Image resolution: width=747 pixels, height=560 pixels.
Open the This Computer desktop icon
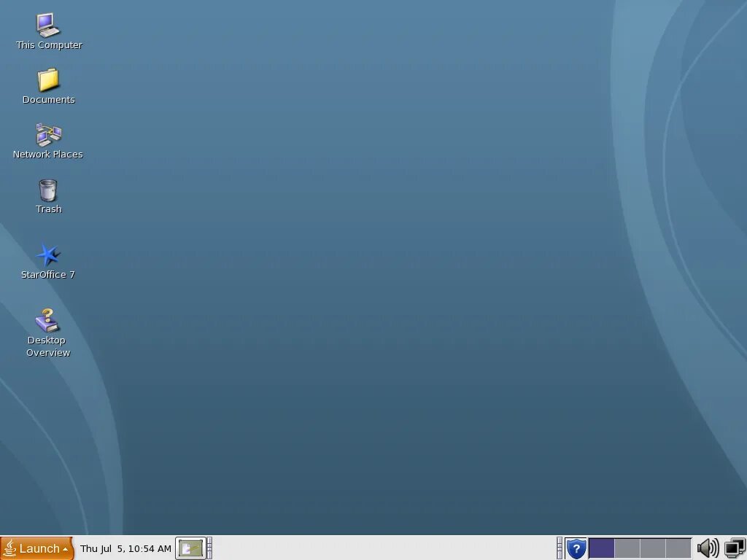click(48, 25)
